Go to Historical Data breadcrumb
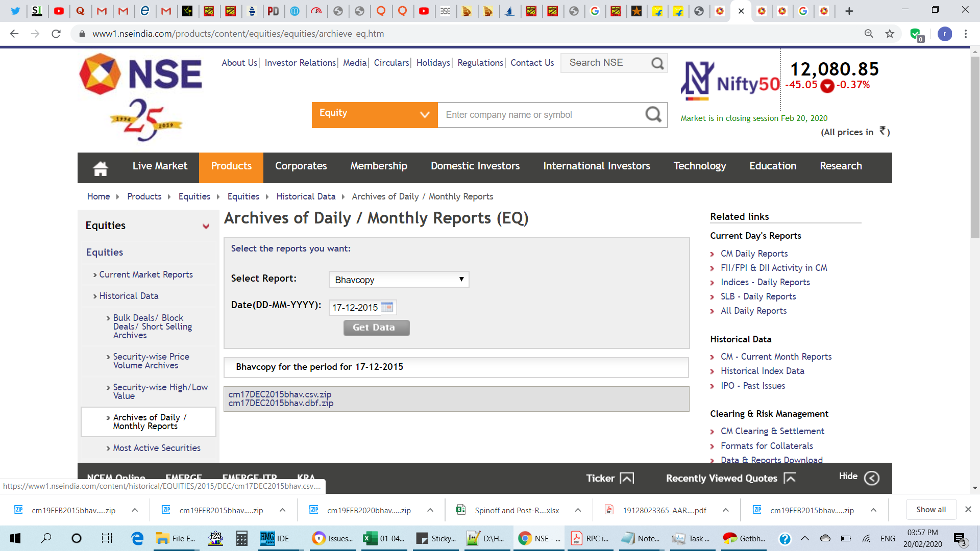980x551 pixels. coord(306,196)
